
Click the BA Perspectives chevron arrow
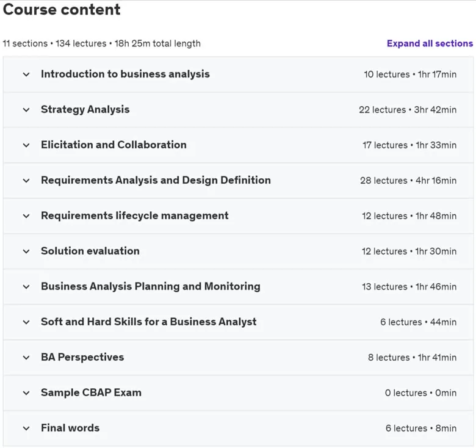click(26, 358)
